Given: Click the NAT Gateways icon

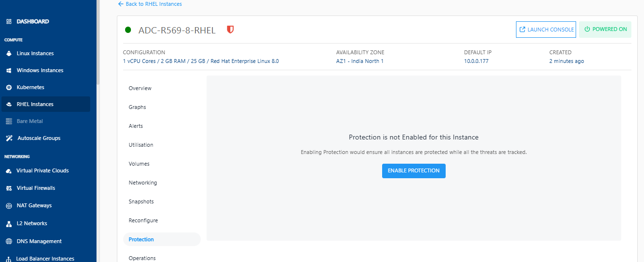Looking at the screenshot, I should pyautogui.click(x=9, y=206).
